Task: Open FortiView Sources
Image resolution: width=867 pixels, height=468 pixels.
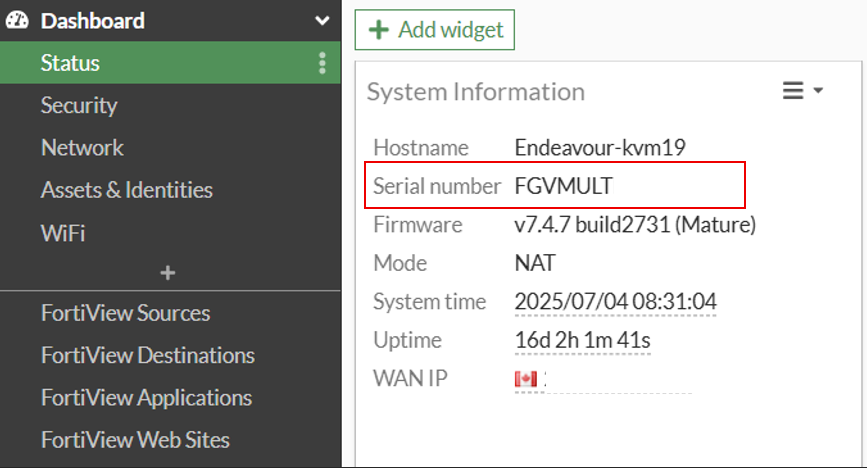Action: (125, 313)
